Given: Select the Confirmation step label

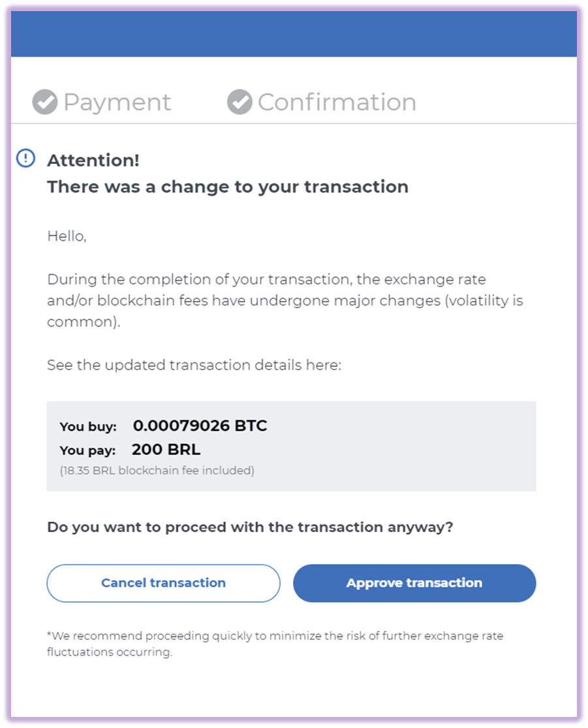Looking at the screenshot, I should tap(337, 102).
